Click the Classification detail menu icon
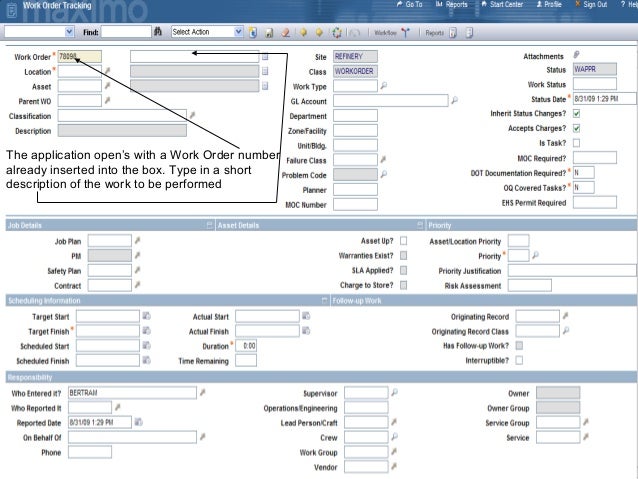 192,116
